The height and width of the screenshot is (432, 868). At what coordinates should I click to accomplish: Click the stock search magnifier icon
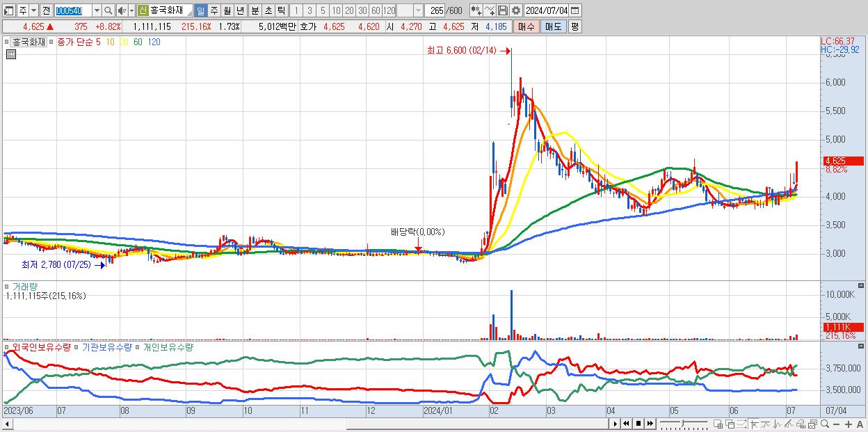point(108,11)
